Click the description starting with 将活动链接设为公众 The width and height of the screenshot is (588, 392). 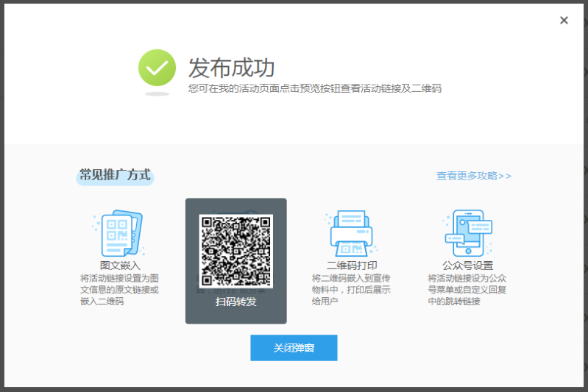click(x=467, y=290)
